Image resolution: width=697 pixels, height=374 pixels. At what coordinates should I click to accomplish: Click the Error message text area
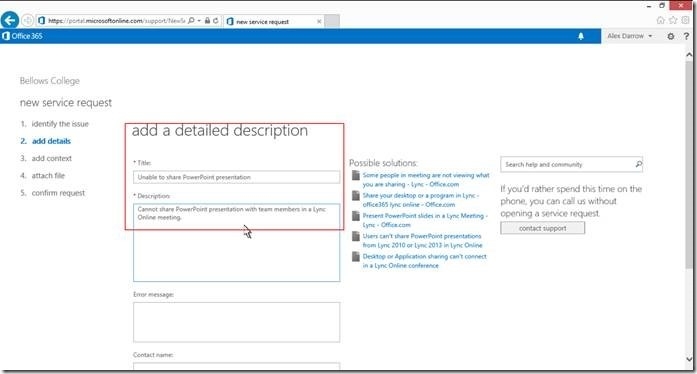click(236, 322)
